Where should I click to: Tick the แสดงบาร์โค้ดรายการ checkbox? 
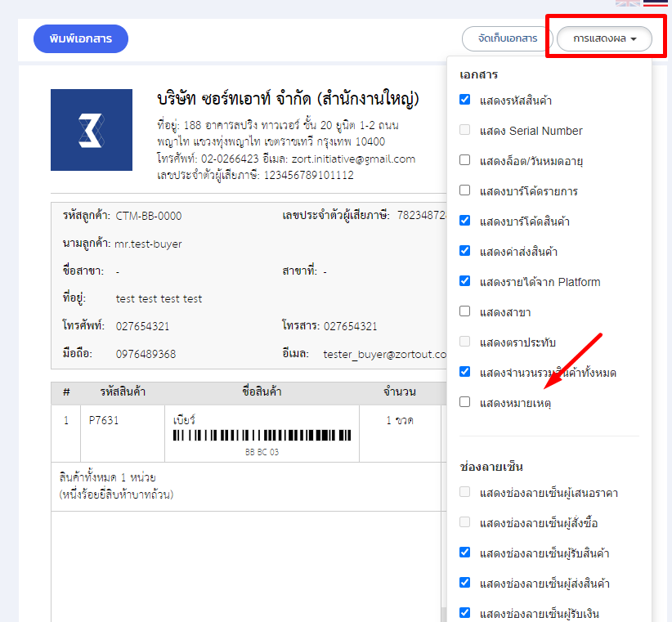click(x=465, y=190)
